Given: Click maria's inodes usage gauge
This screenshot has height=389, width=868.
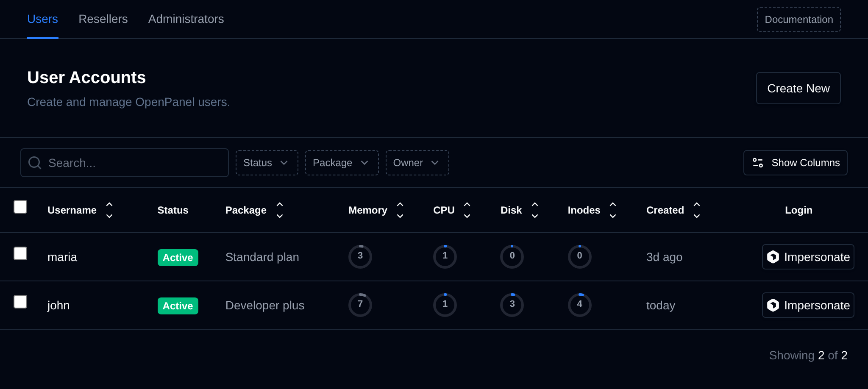Looking at the screenshot, I should tap(580, 256).
